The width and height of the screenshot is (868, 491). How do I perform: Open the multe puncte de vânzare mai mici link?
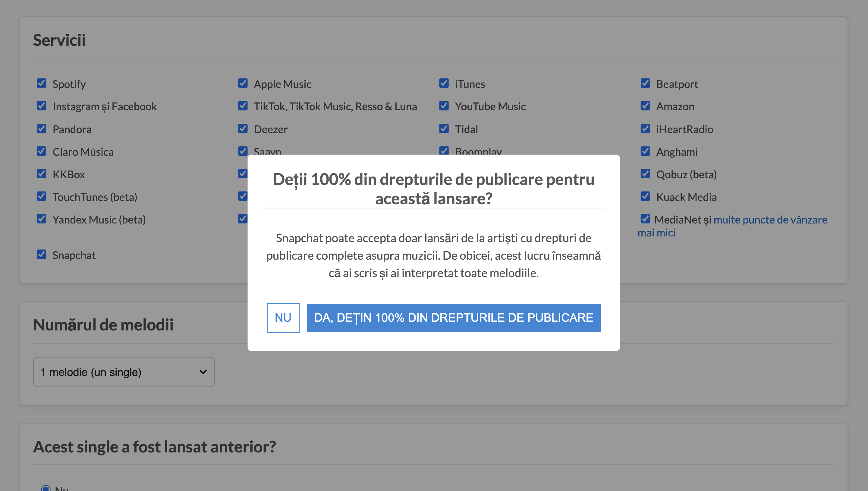click(770, 220)
